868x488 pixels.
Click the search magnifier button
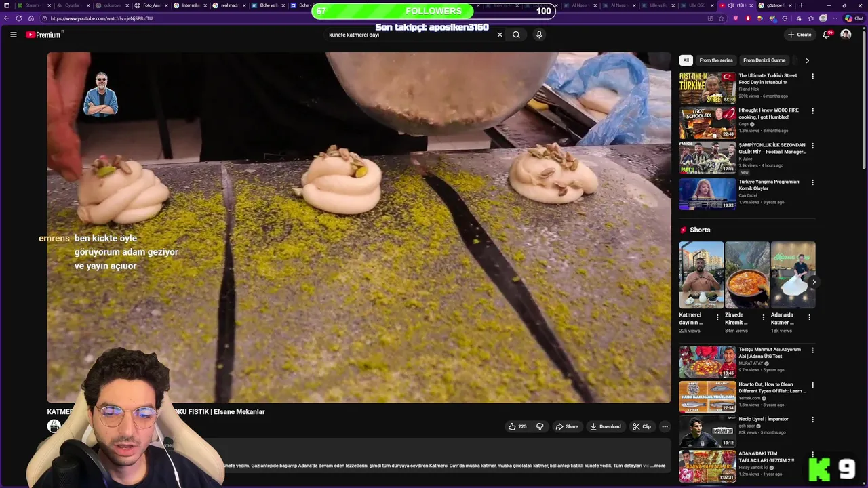point(516,35)
